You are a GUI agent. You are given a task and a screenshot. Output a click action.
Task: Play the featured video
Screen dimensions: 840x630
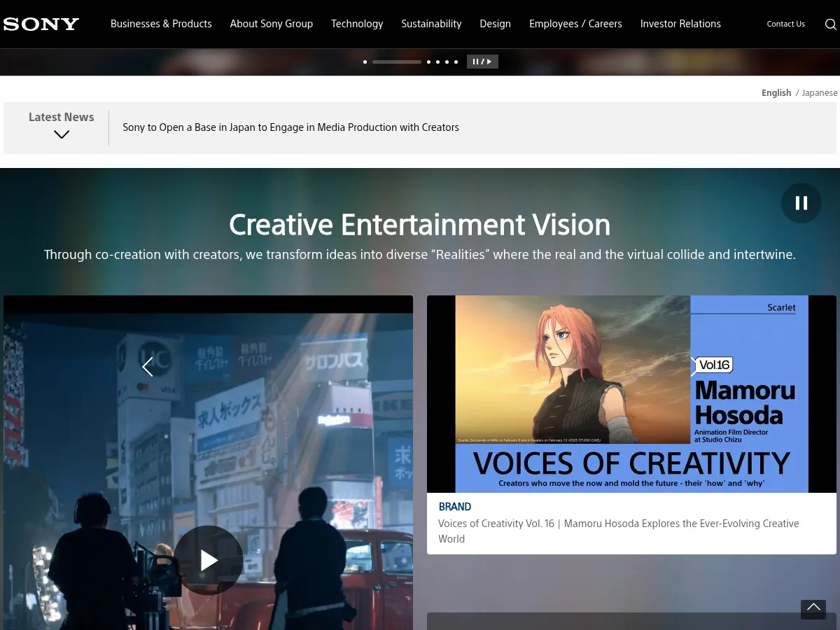(x=208, y=559)
